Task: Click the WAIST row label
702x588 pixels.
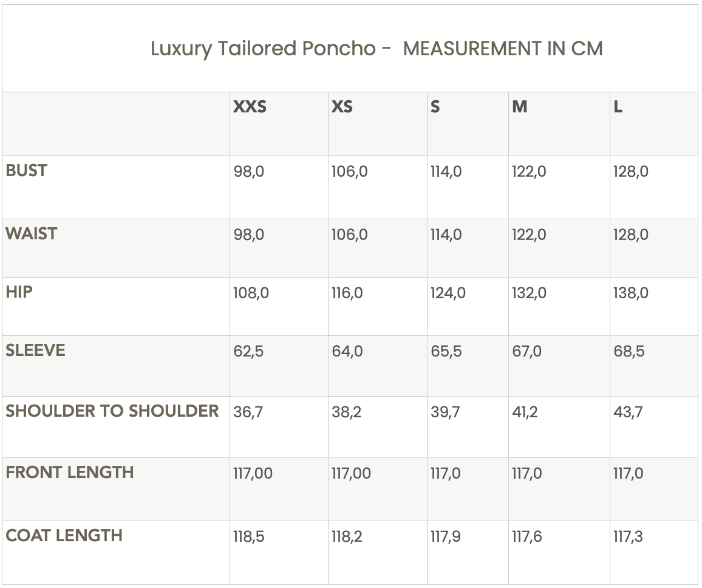Action: click(x=31, y=234)
